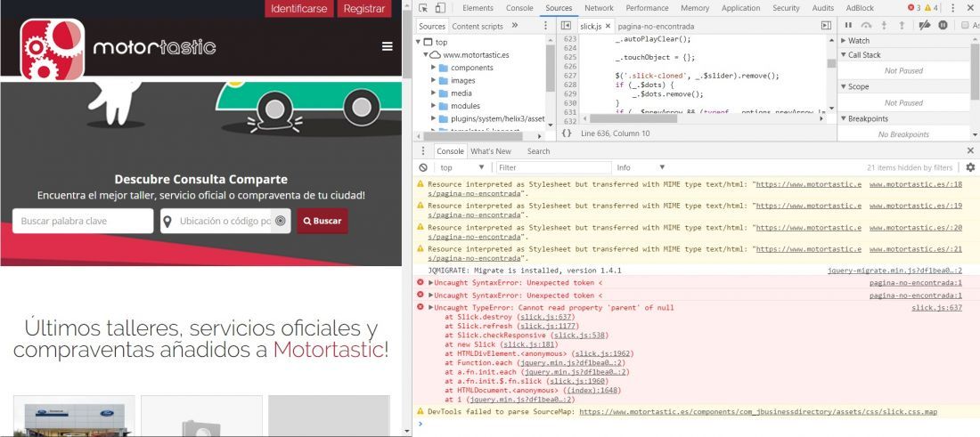This screenshot has height=437, width=980.
Task: Toggle pause on exceptions
Action: 943,25
